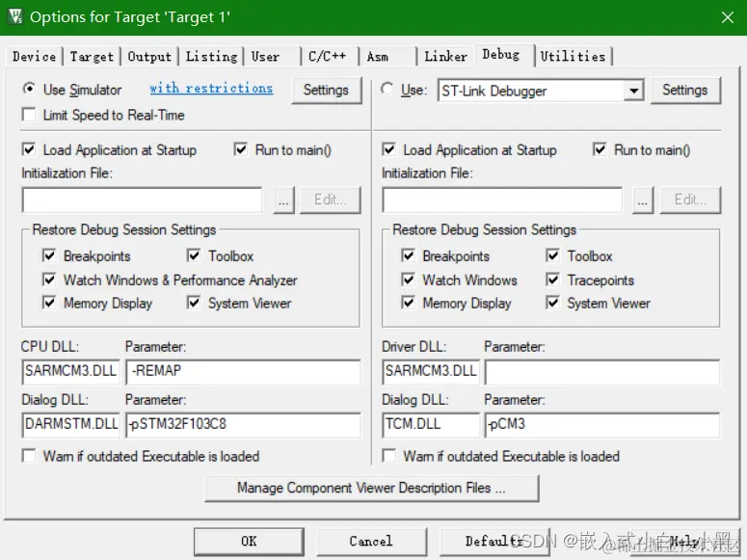Toggle hardware Toolbox checkbox
Image resolution: width=747 pixels, height=560 pixels.
[x=552, y=255]
